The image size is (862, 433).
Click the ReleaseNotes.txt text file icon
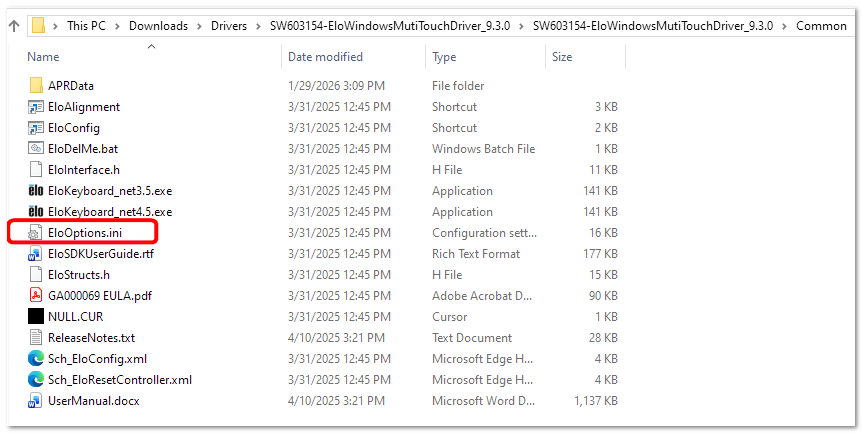(36, 337)
